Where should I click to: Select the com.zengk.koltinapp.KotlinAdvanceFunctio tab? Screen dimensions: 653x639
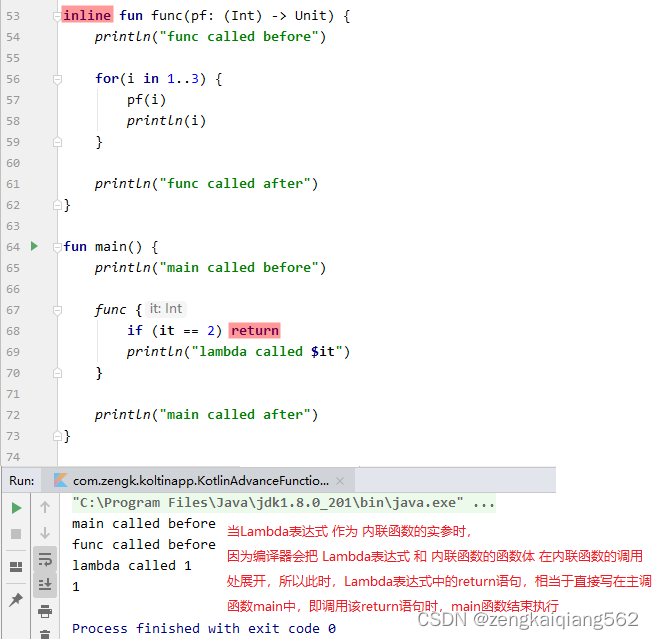[200, 481]
